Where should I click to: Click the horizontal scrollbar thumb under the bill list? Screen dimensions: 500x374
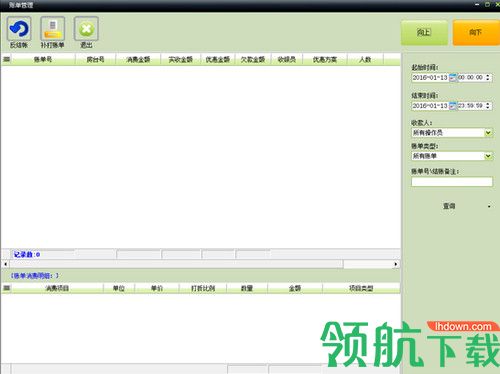point(176,264)
